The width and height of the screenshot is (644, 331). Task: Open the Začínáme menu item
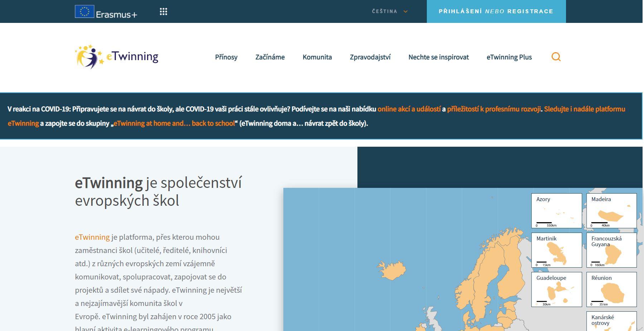270,57
